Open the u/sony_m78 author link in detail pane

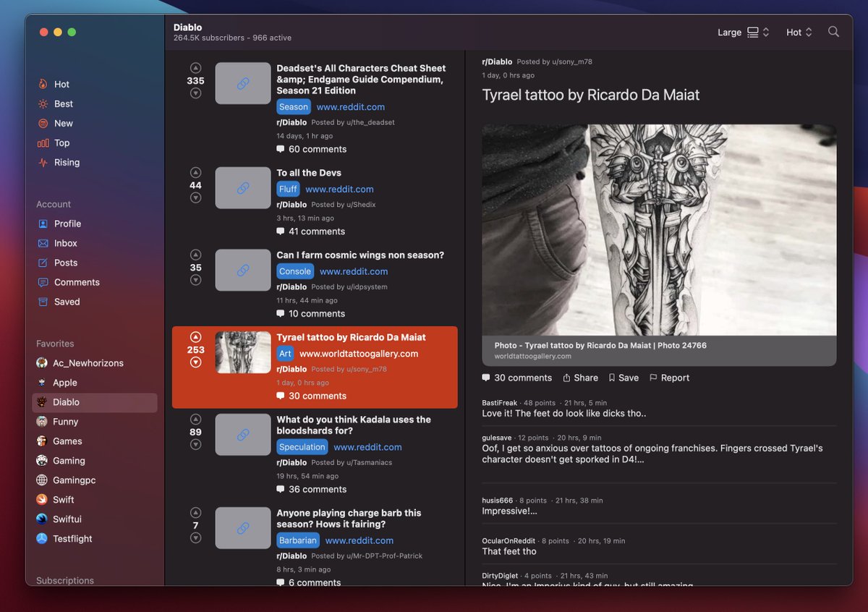572,61
